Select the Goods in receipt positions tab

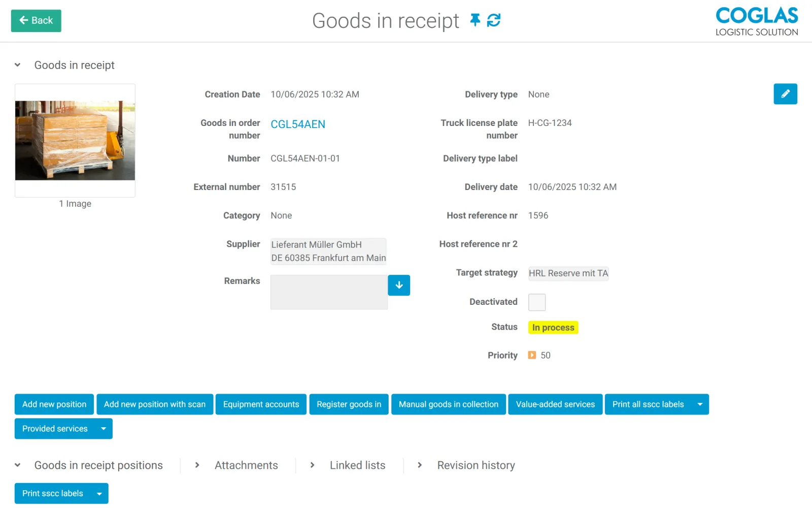point(98,465)
